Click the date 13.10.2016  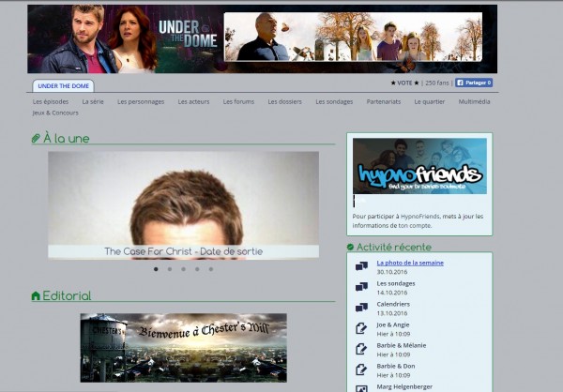click(x=392, y=313)
